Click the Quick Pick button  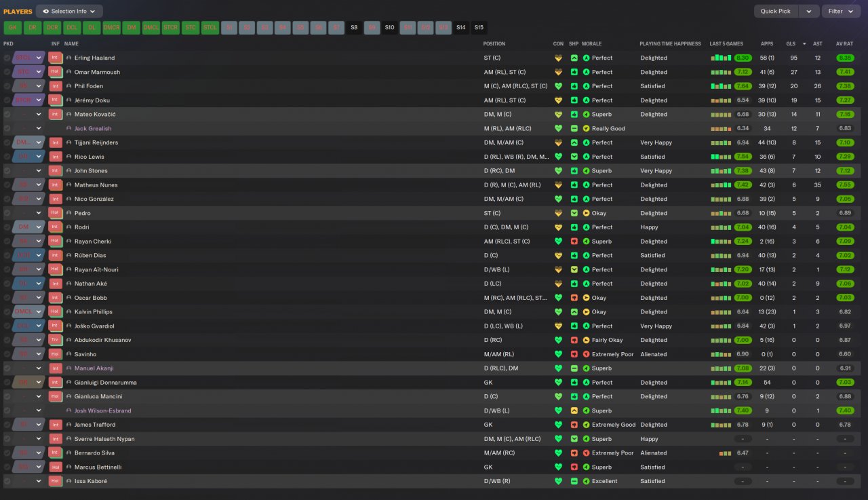click(x=776, y=11)
